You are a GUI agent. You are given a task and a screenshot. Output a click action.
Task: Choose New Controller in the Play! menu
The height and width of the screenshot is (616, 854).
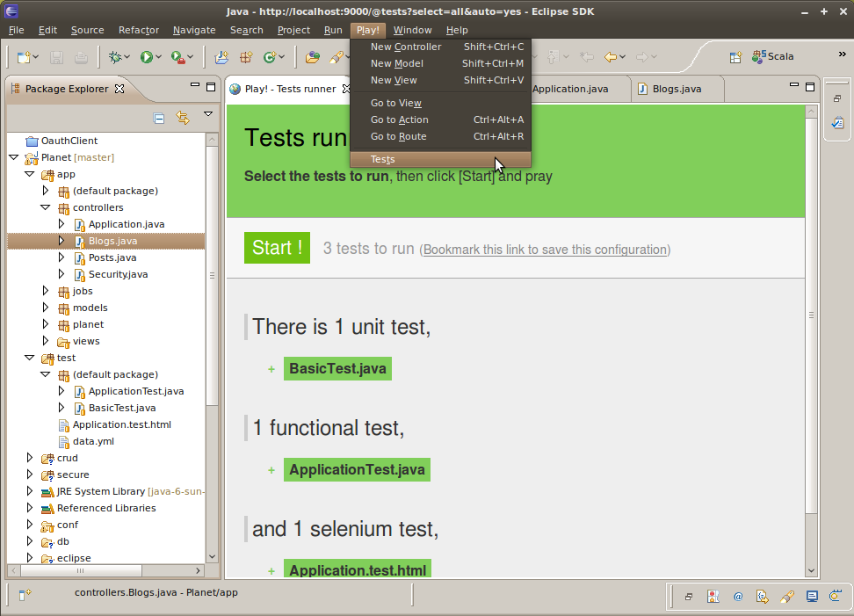pyautogui.click(x=405, y=47)
